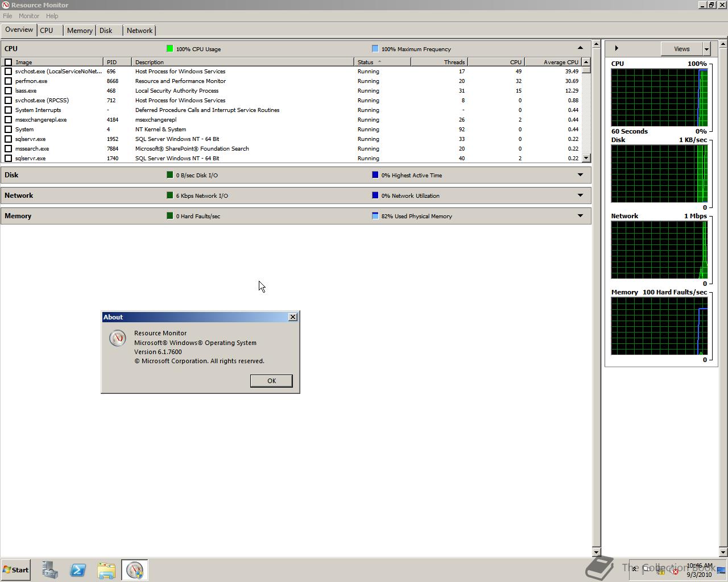Click the CPU usage graph
This screenshot has width=728, height=582.
pyautogui.click(x=659, y=98)
